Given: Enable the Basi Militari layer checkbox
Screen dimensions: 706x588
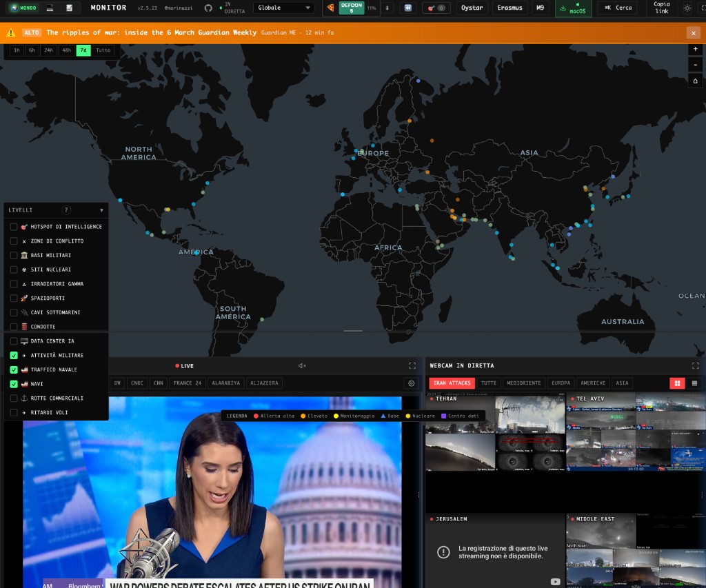Looking at the screenshot, I should coord(14,255).
